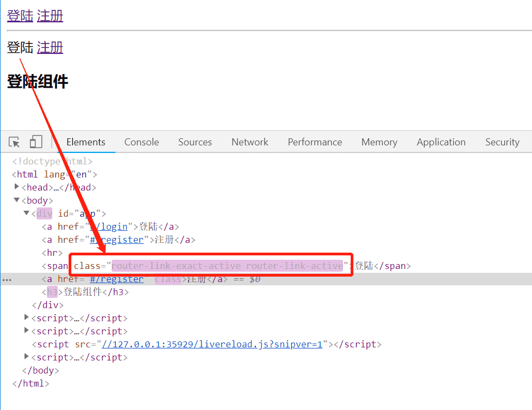Select the doctype html line
This screenshot has height=410, width=532.
click(52, 161)
